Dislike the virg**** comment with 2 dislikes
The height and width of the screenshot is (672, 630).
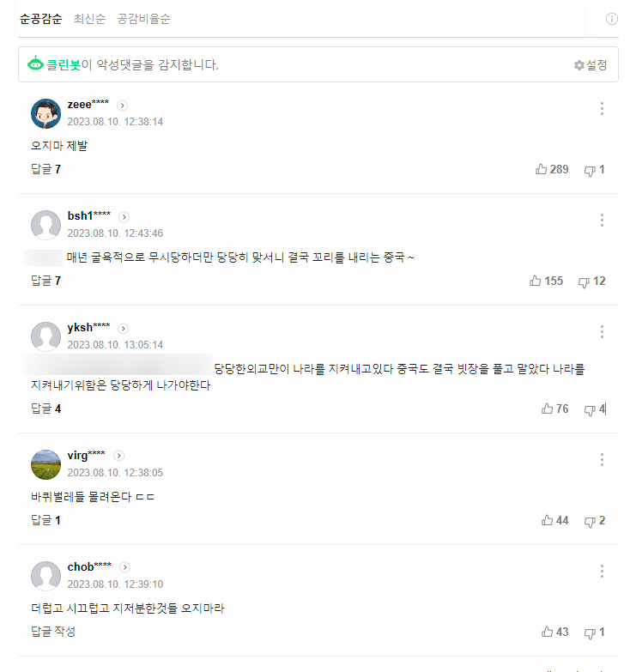coord(595,520)
